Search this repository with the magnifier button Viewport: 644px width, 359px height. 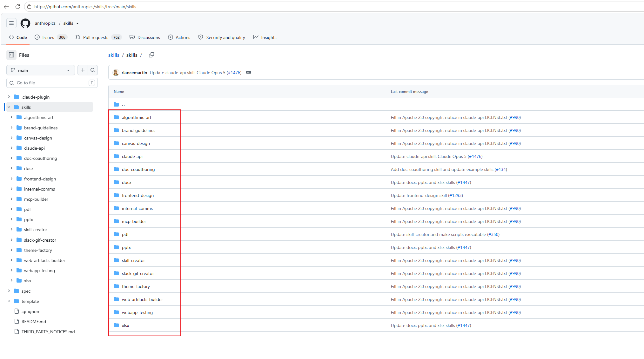pyautogui.click(x=93, y=70)
